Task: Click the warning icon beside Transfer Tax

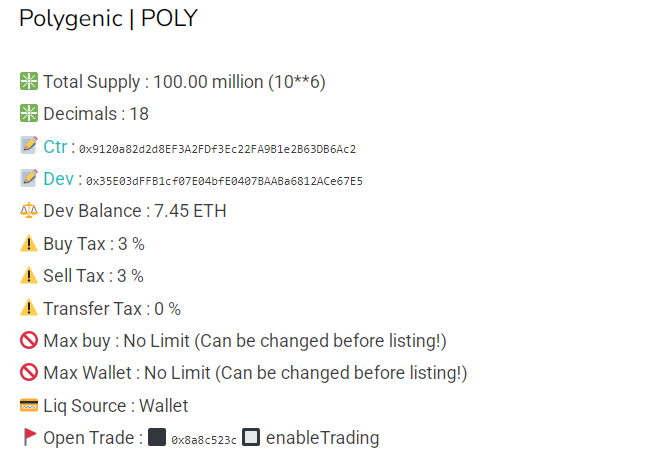Action: [28, 309]
